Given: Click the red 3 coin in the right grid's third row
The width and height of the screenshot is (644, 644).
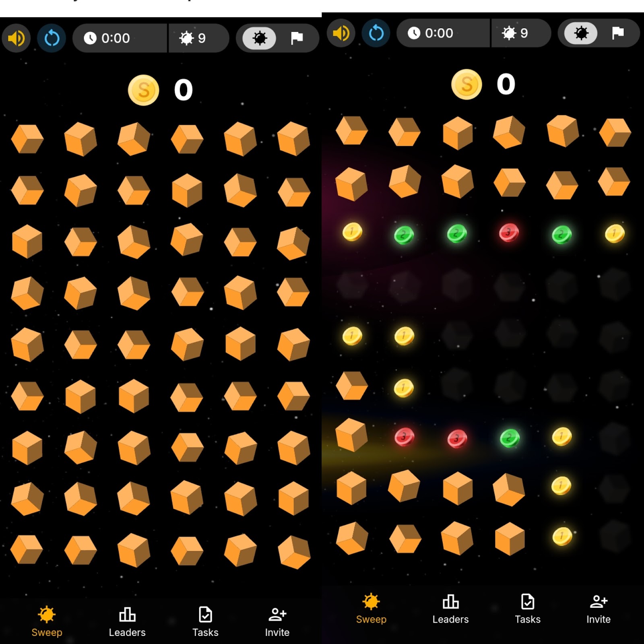Looking at the screenshot, I should (x=509, y=233).
